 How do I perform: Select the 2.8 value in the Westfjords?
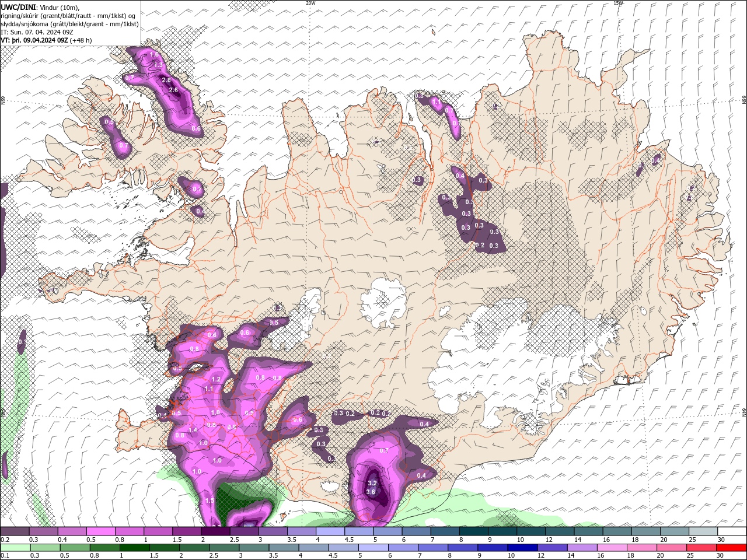[166, 80]
